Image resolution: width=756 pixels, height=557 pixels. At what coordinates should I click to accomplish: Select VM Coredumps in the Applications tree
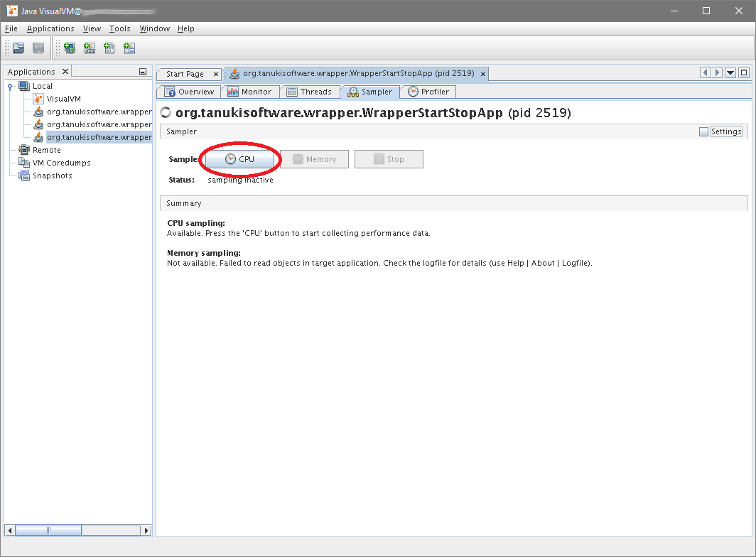pos(61,163)
